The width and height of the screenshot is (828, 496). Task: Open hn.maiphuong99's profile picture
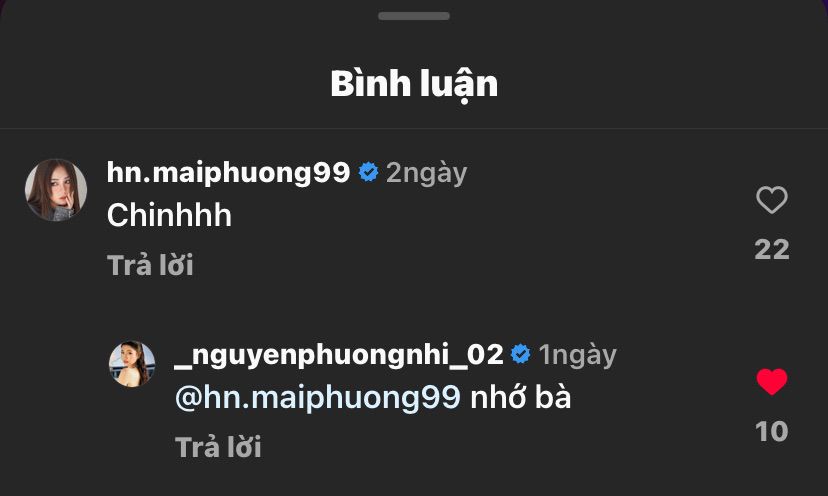[x=56, y=190]
